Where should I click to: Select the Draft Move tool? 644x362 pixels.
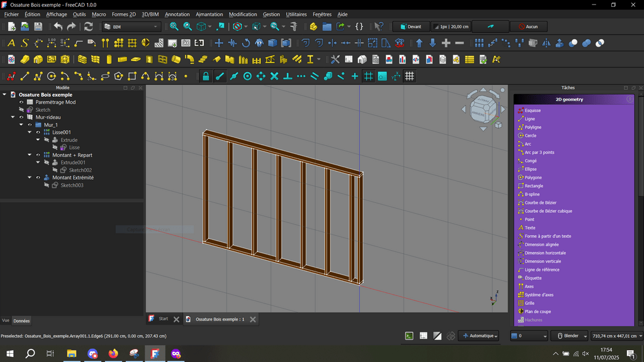pos(219,43)
